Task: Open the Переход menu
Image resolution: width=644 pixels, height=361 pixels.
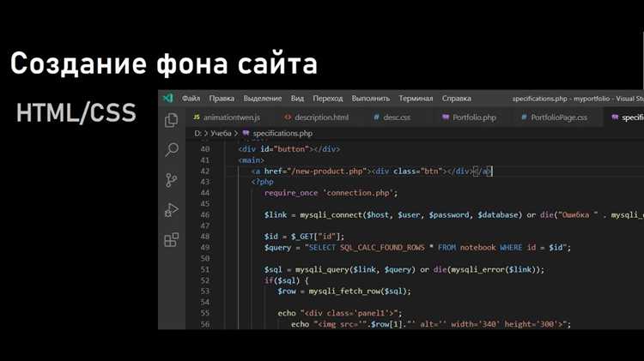Action: (x=328, y=99)
